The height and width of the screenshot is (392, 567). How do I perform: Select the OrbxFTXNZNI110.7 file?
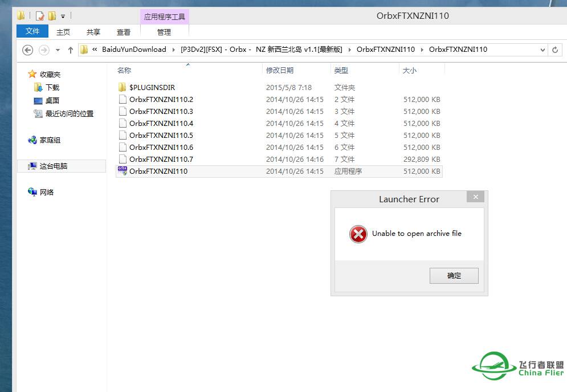(158, 160)
